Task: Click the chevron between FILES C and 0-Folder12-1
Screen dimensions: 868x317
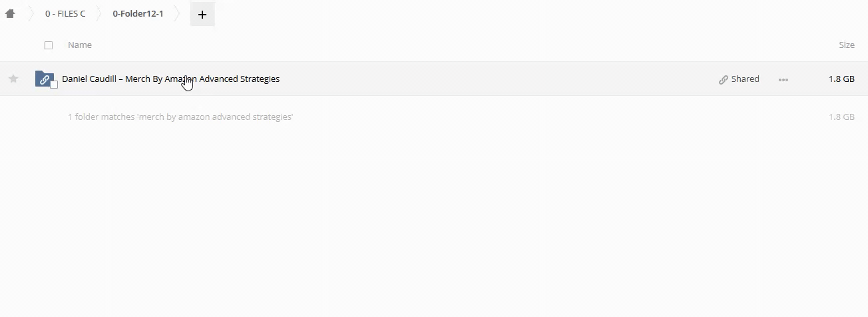Action: click(98, 13)
